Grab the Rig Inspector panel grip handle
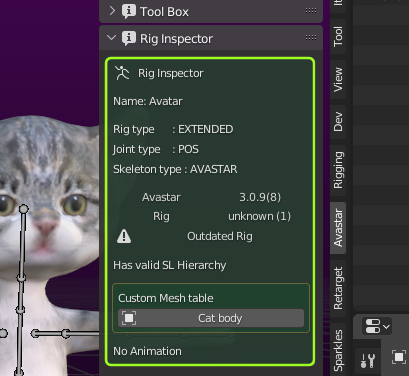The image size is (409, 376). pos(311,37)
